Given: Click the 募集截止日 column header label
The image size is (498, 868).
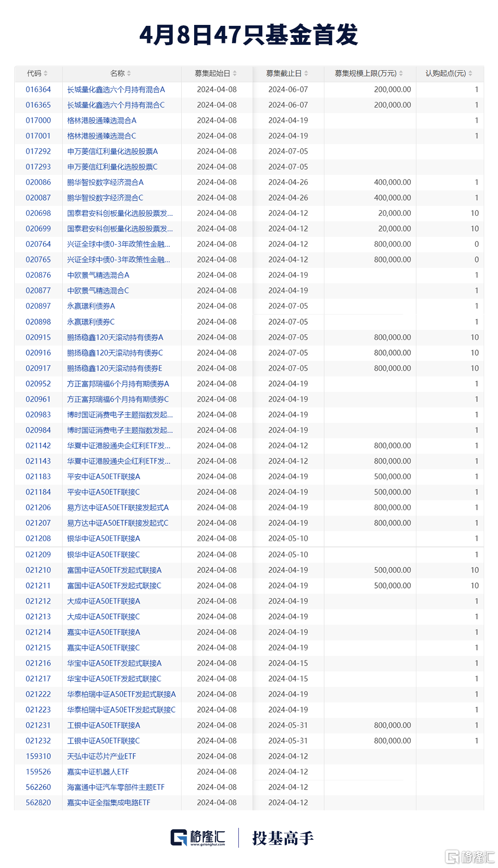Looking at the screenshot, I should [x=284, y=73].
